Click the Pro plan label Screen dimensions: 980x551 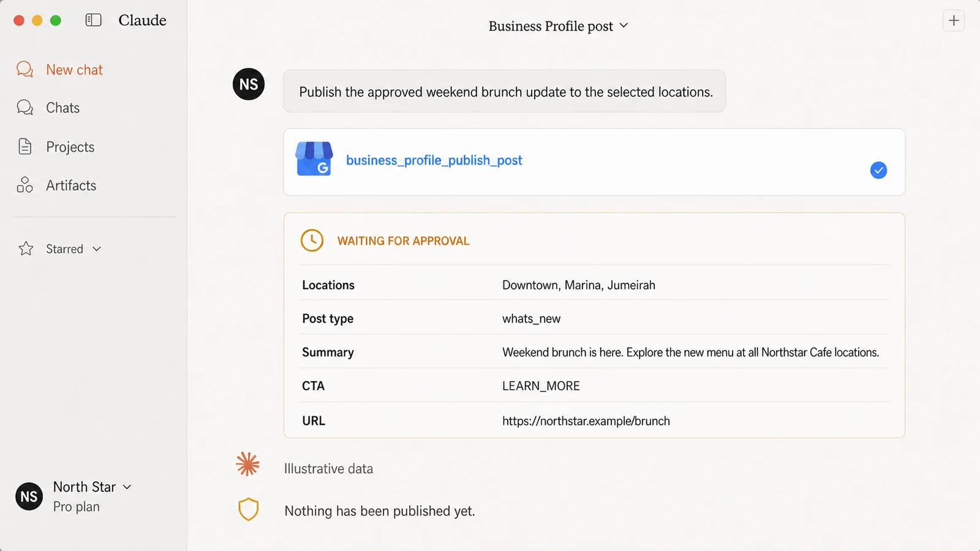(77, 507)
